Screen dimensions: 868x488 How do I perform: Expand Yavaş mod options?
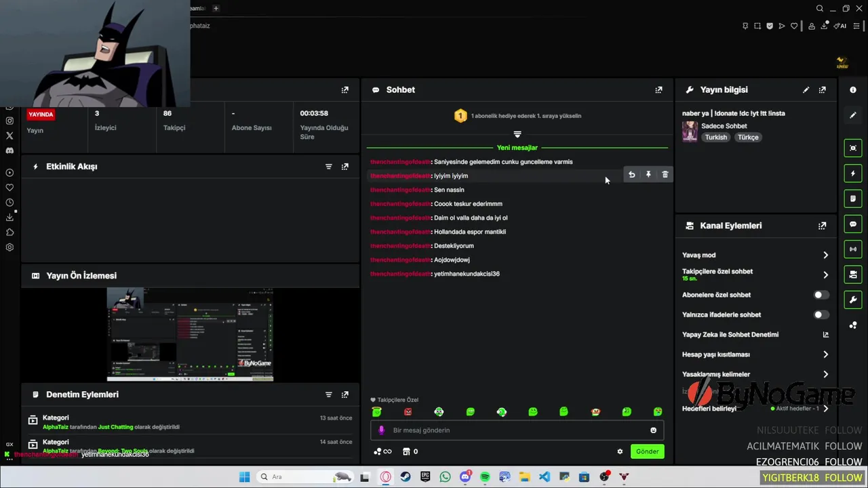tap(825, 256)
